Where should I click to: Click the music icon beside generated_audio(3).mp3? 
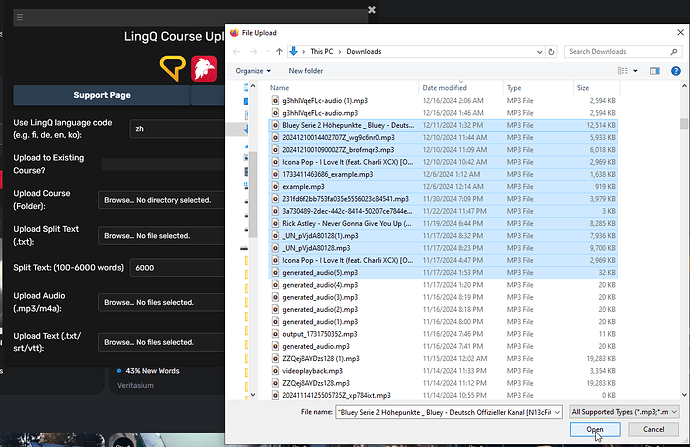click(275, 297)
